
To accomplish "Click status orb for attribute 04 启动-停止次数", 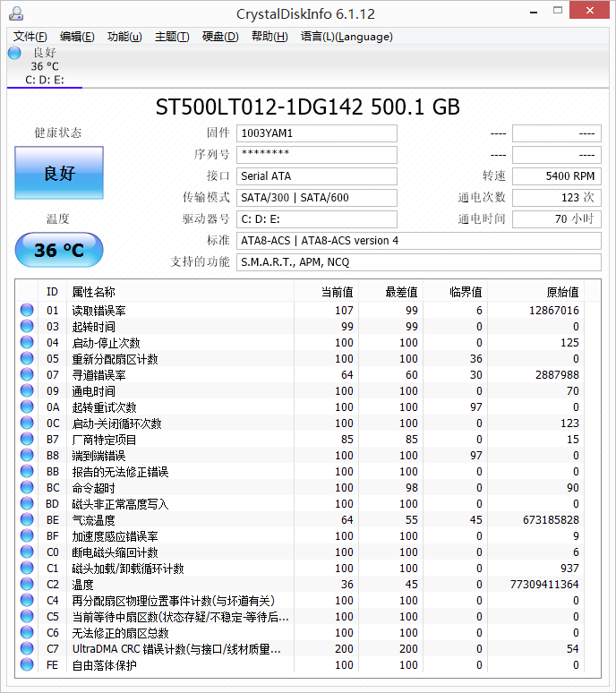I will [27, 342].
